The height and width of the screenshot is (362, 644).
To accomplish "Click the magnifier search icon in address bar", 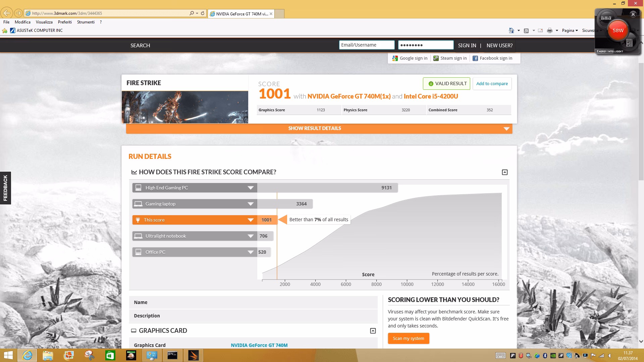I will point(192,13).
